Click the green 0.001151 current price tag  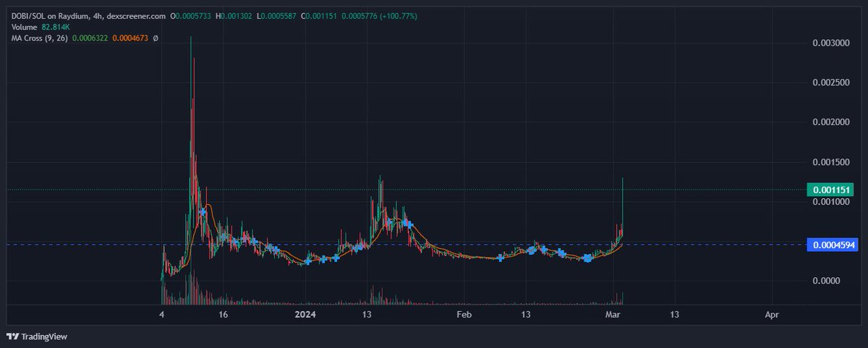pos(832,190)
